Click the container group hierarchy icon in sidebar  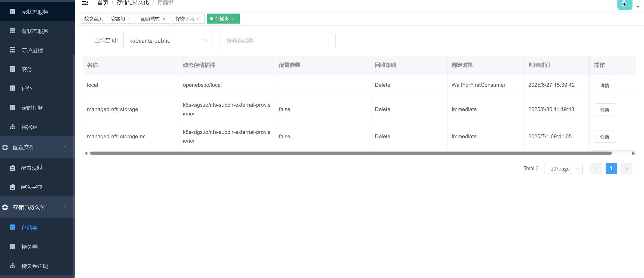pos(13,127)
